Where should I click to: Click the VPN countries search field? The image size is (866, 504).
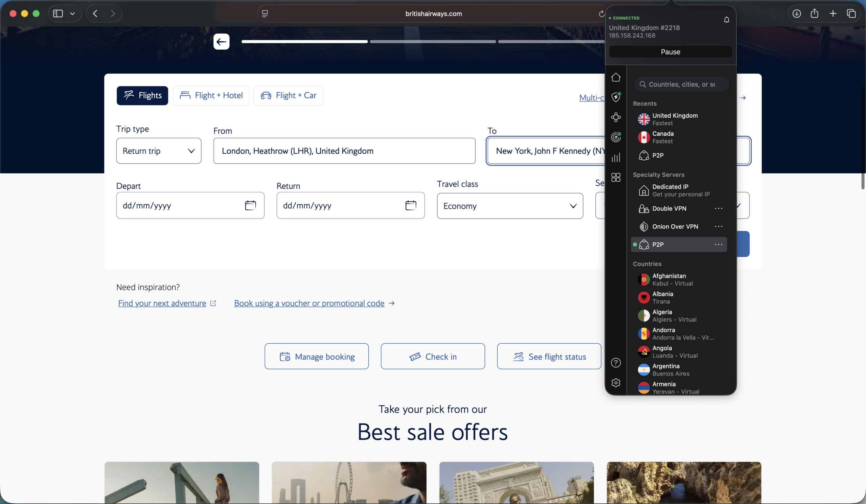tap(681, 85)
